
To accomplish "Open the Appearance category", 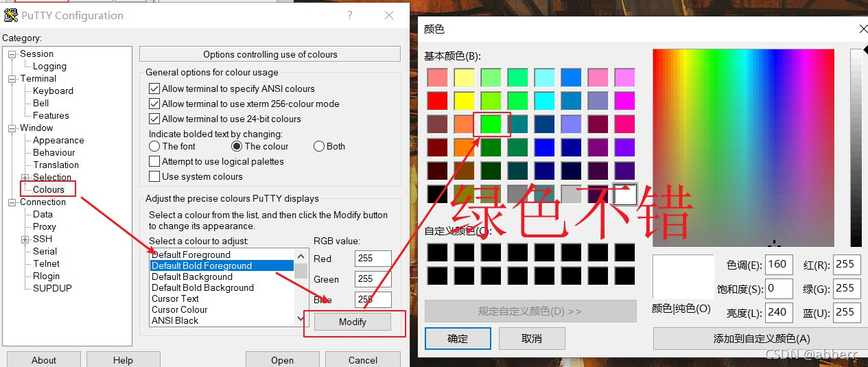I will [58, 141].
